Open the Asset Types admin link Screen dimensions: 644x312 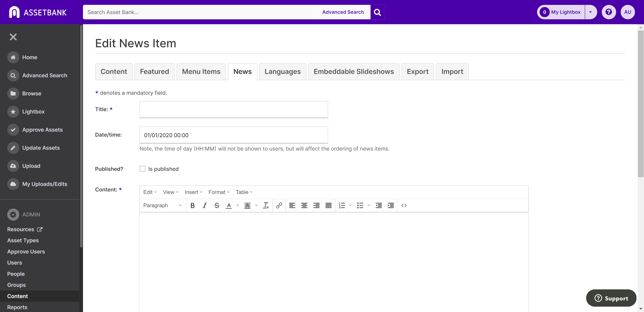(23, 240)
